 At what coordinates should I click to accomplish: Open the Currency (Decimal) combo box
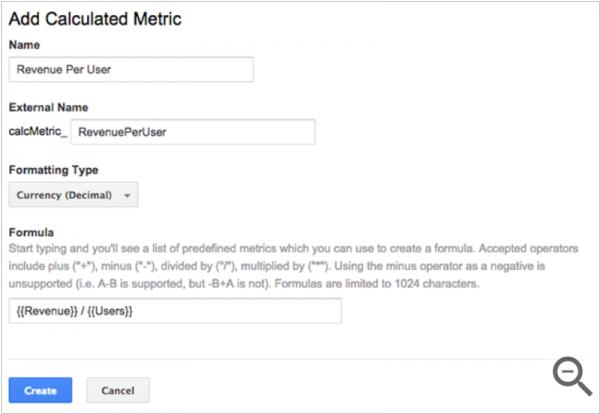(x=73, y=195)
